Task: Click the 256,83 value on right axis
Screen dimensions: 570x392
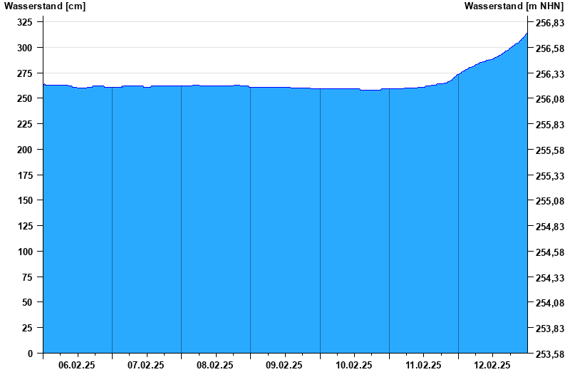Action: click(x=550, y=23)
